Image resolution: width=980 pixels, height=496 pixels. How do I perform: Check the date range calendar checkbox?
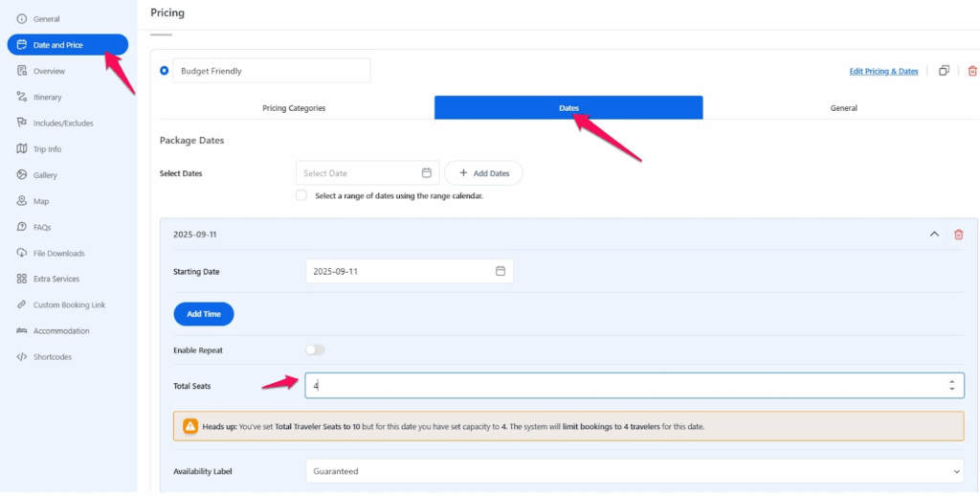(x=301, y=195)
